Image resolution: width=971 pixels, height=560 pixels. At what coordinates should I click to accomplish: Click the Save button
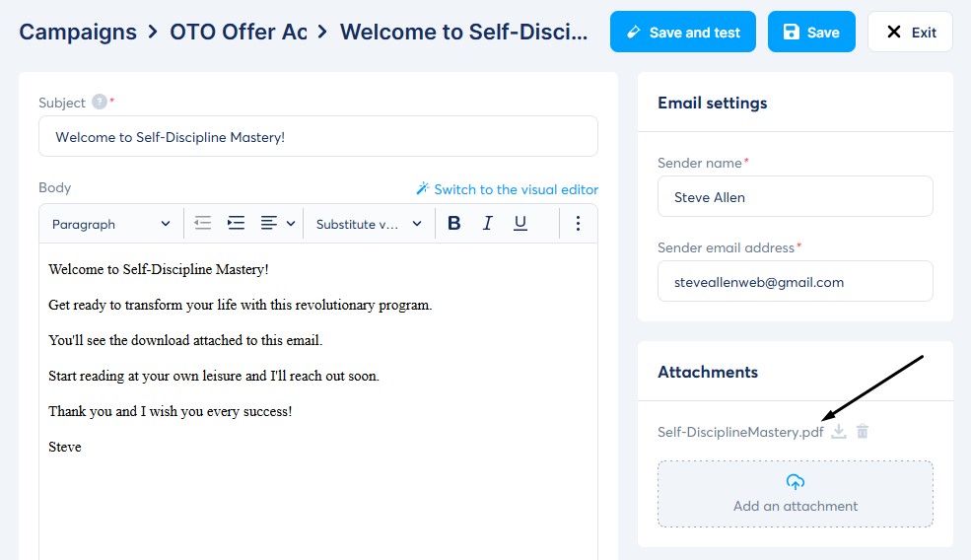811,33
